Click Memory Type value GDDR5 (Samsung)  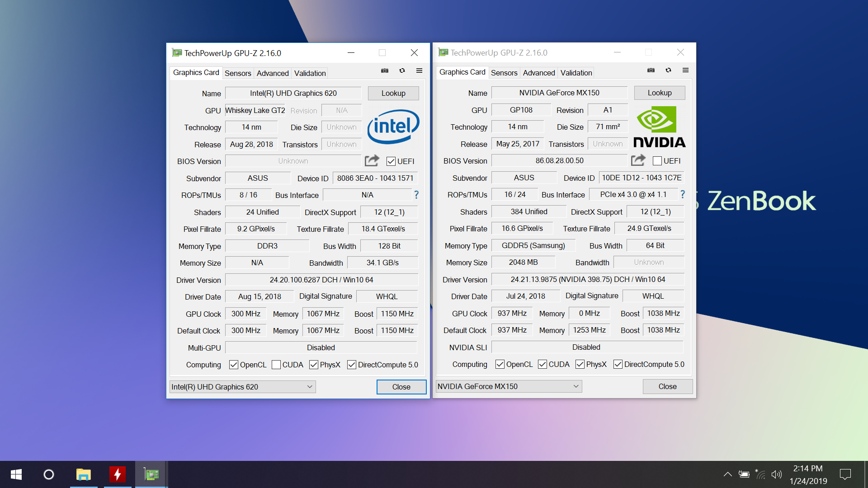pyautogui.click(x=533, y=245)
